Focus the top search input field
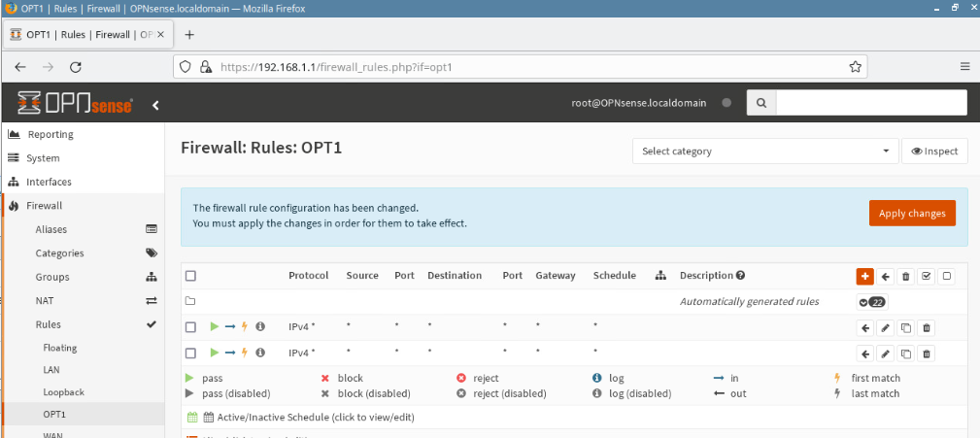 [x=871, y=103]
